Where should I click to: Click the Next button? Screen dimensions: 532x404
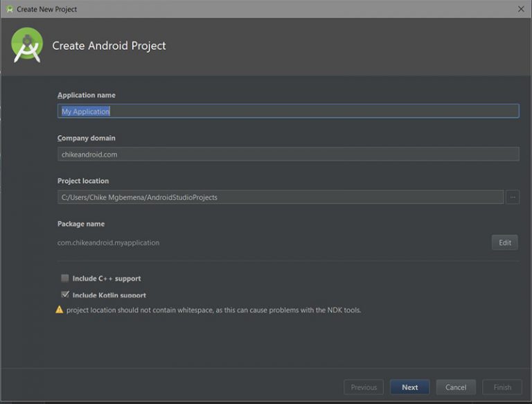(410, 387)
